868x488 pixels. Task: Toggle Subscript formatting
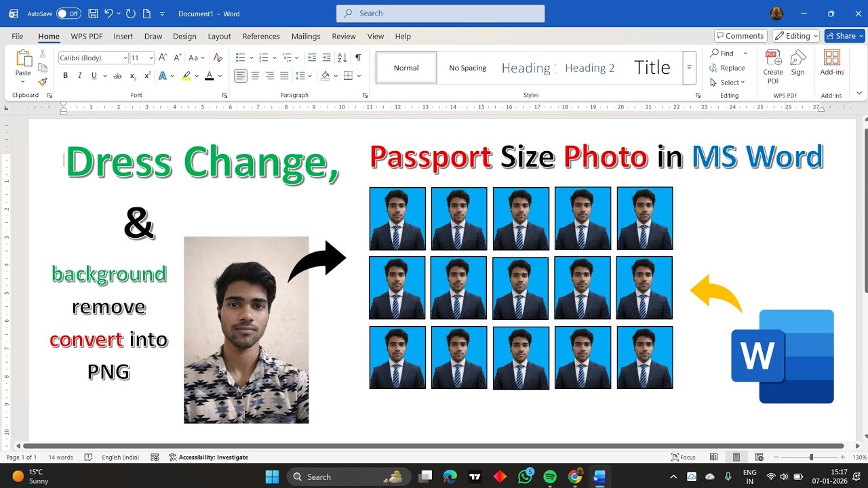tap(133, 76)
